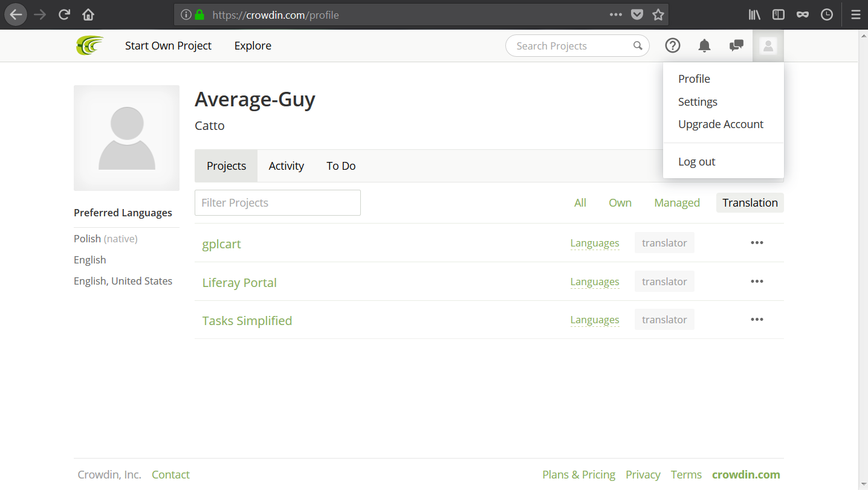Click the Search Projects field
This screenshot has width=868, height=490.
click(577, 46)
